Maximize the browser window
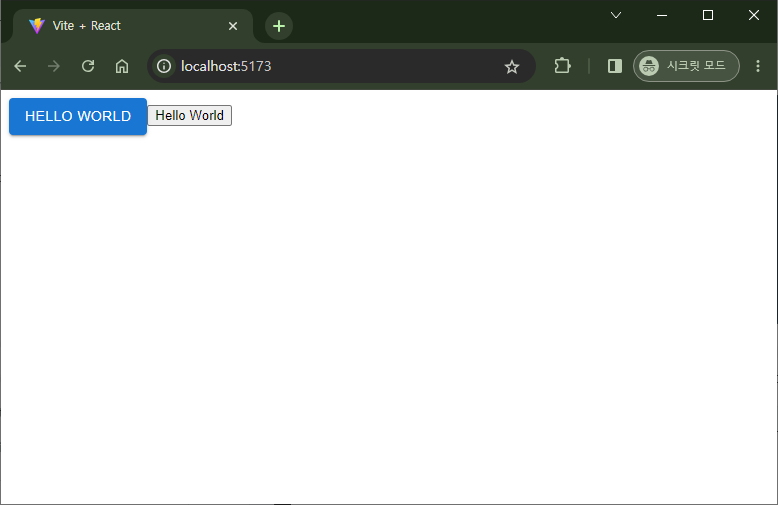The image size is (778, 505). click(708, 15)
